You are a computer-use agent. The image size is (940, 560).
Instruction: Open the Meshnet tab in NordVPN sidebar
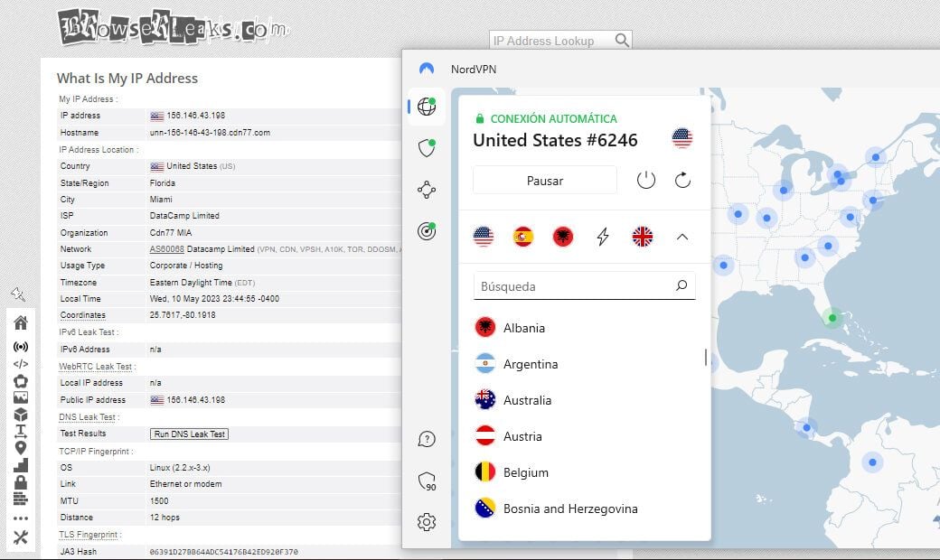click(x=427, y=190)
